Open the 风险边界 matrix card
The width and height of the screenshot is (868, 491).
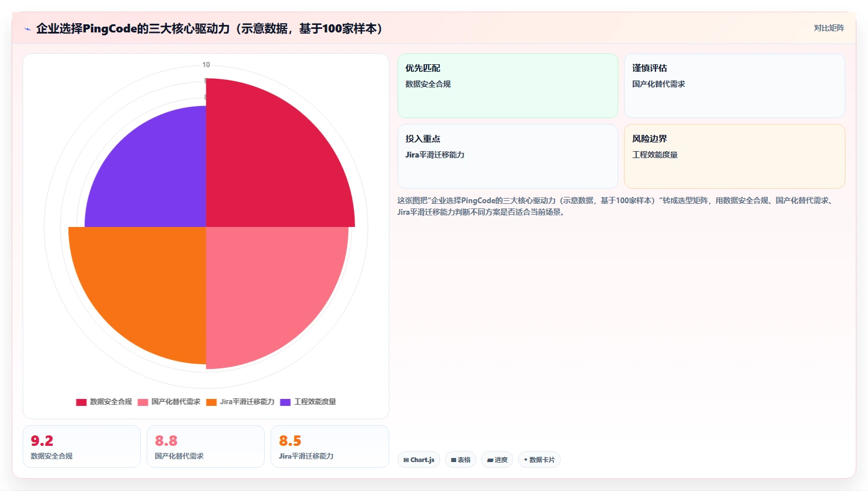click(x=734, y=156)
